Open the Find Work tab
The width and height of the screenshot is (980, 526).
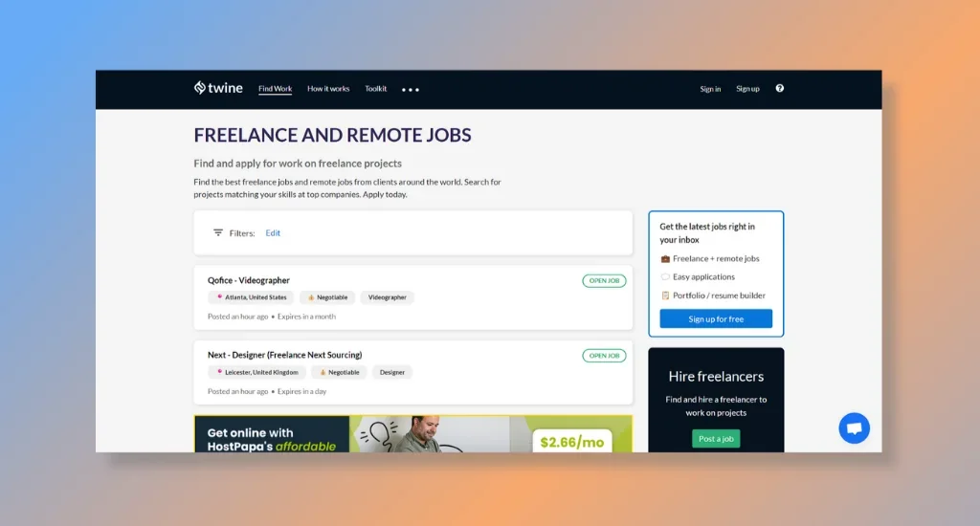(x=275, y=89)
